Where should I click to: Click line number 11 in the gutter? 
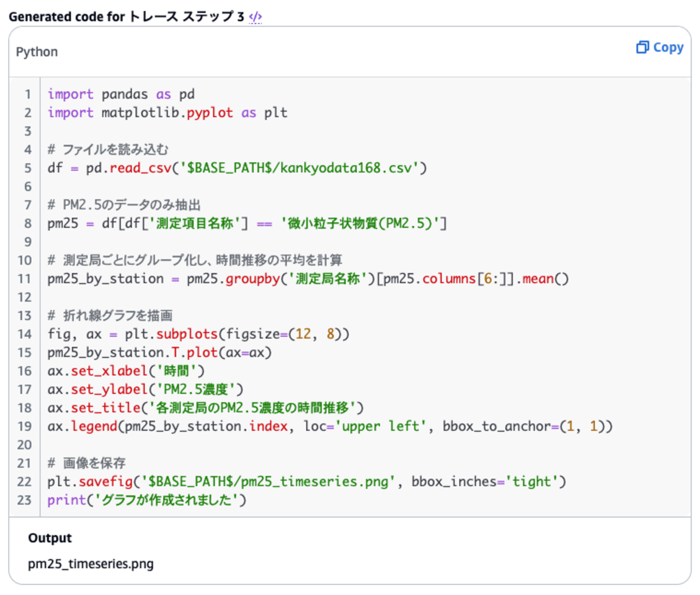(24, 279)
